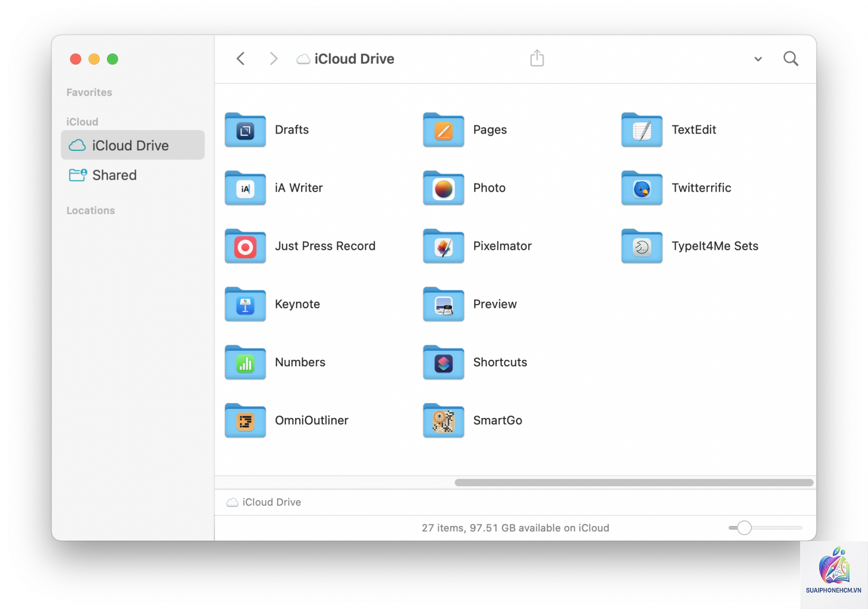The image size is (868, 609).
Task: Select the iA Writer folder name
Action: [299, 188]
